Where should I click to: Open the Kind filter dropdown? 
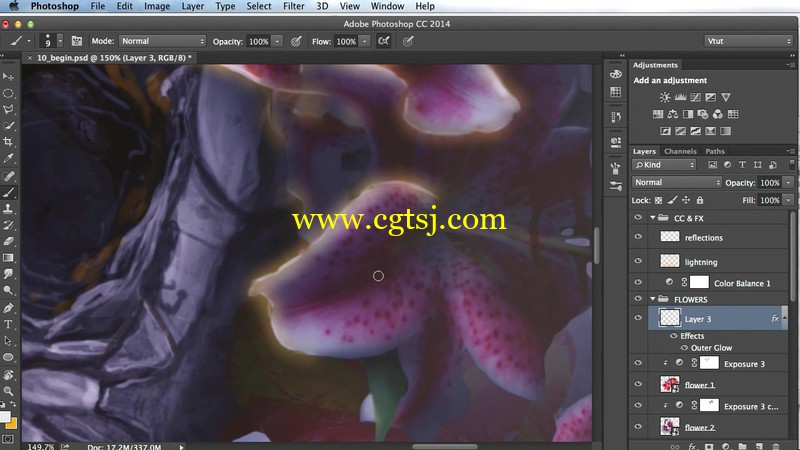pos(664,165)
